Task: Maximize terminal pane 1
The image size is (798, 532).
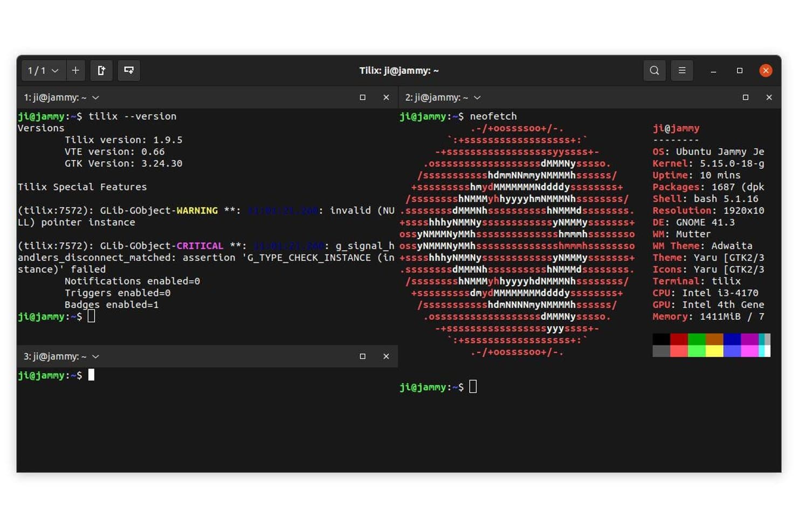Action: click(362, 98)
